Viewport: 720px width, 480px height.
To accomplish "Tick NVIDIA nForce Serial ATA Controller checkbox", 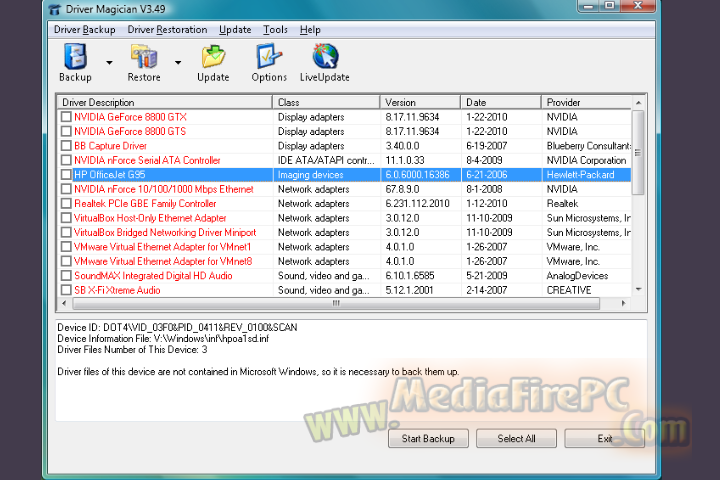I will 66,160.
